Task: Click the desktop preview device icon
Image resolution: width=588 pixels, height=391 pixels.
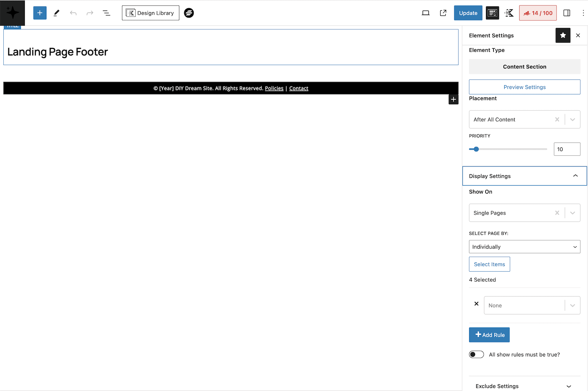Action: pos(426,13)
